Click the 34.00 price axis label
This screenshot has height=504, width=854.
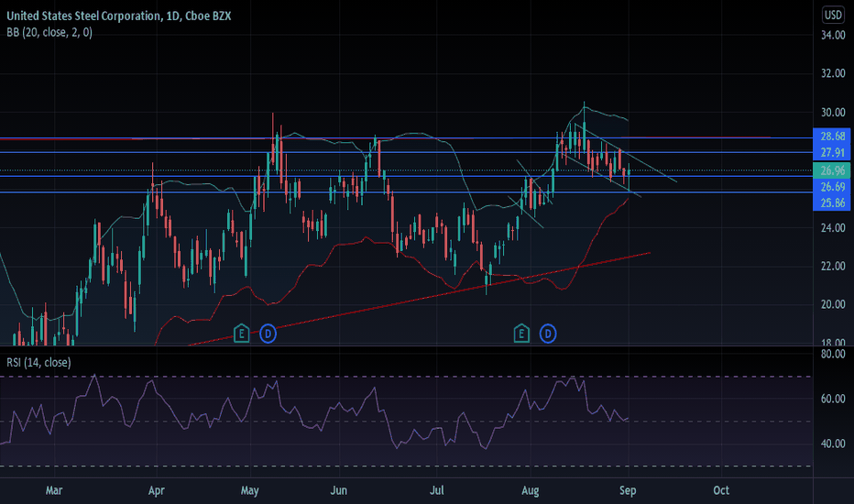pyautogui.click(x=833, y=36)
